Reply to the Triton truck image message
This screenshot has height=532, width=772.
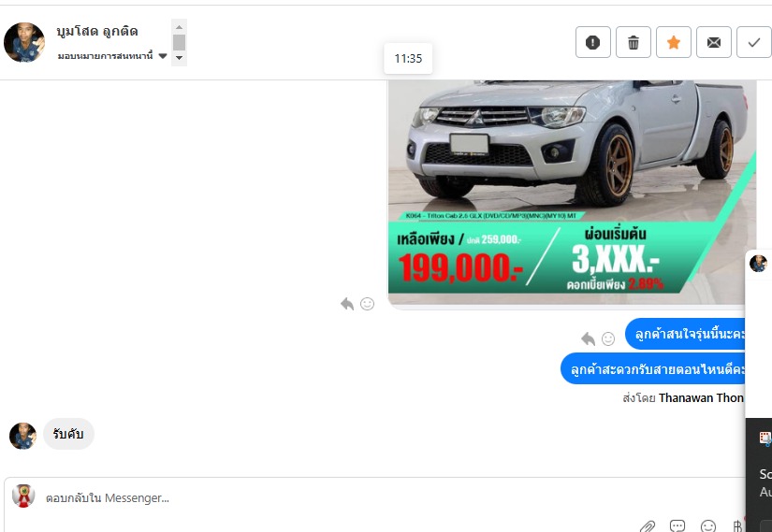[347, 304]
